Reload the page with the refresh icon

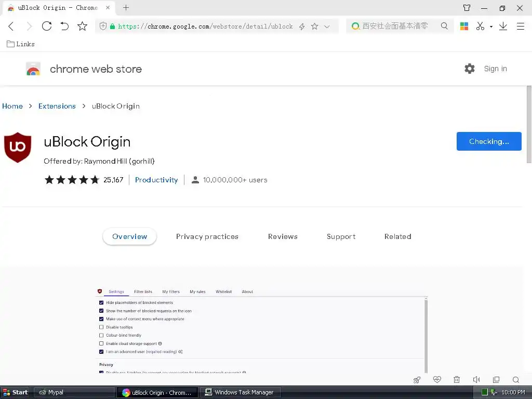pos(46,26)
